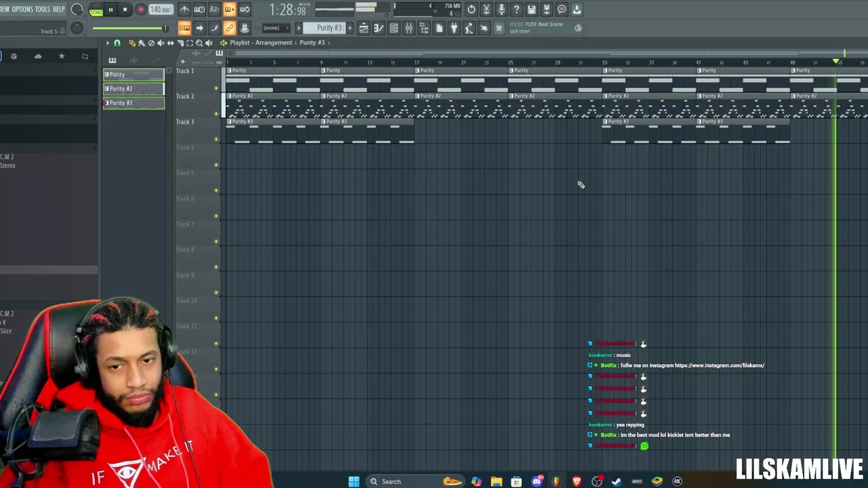Toggle wait for input before recording
Image resolution: width=868 pixels, height=488 pixels.
(x=199, y=9)
